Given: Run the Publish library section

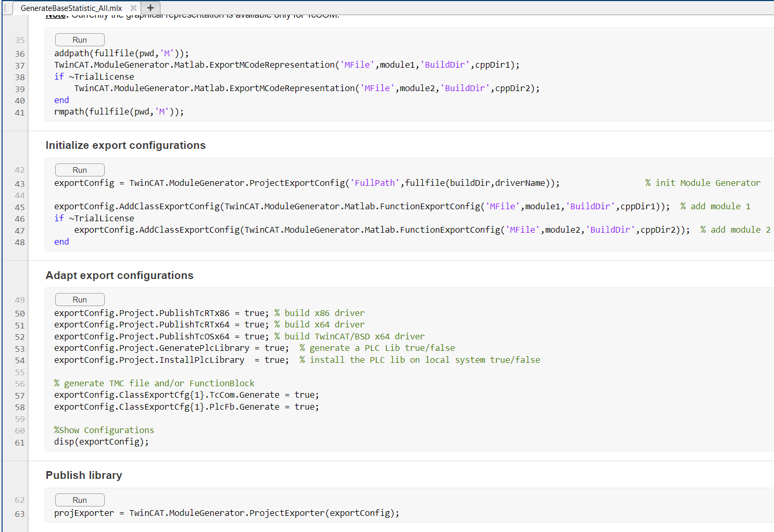Looking at the screenshot, I should click(x=80, y=500).
